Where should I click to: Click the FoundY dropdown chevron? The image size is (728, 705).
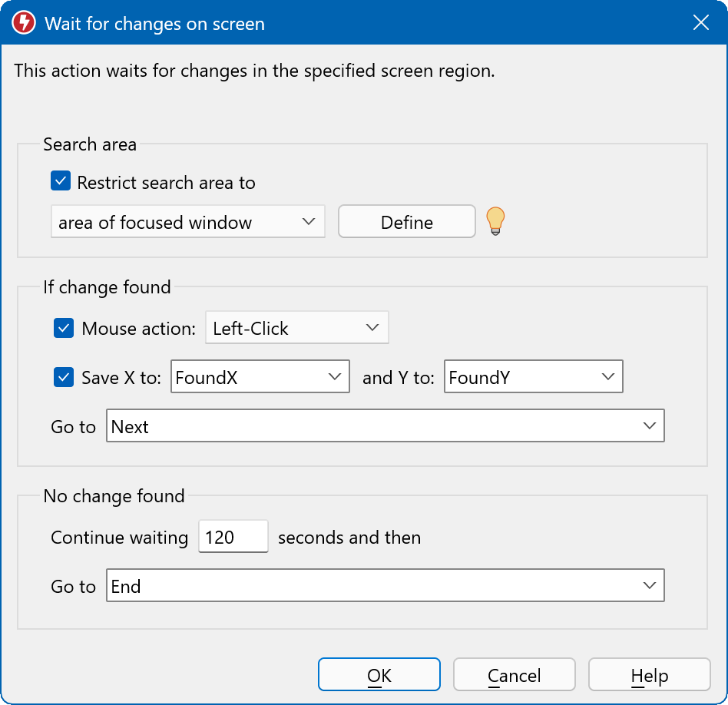pos(607,377)
